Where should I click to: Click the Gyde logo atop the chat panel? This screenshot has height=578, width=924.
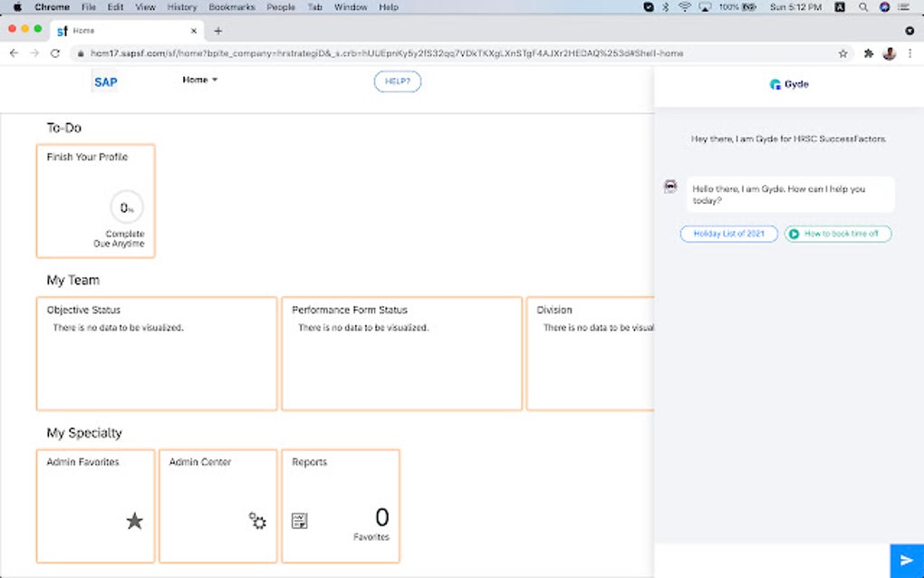pos(788,83)
